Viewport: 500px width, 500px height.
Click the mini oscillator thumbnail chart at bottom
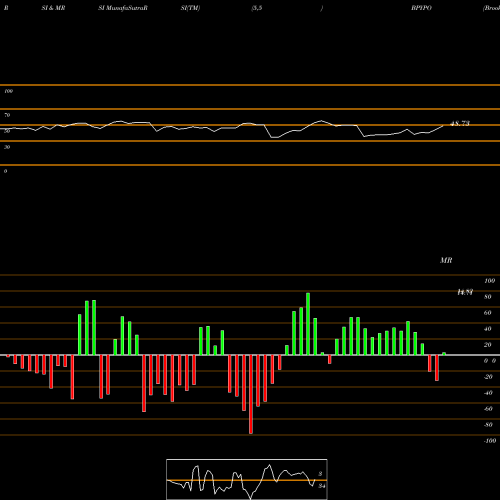247,479
